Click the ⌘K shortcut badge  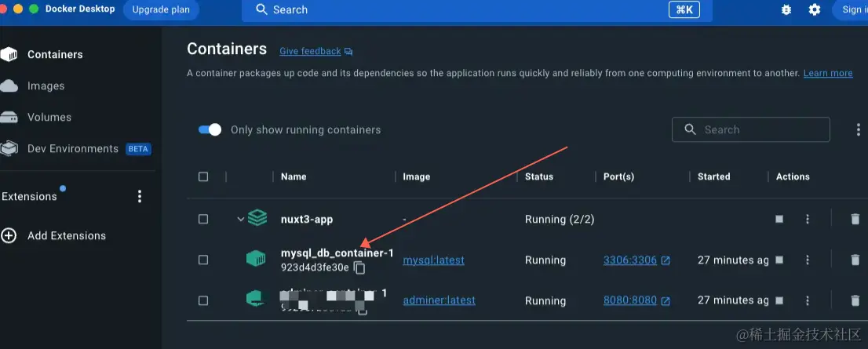point(684,10)
